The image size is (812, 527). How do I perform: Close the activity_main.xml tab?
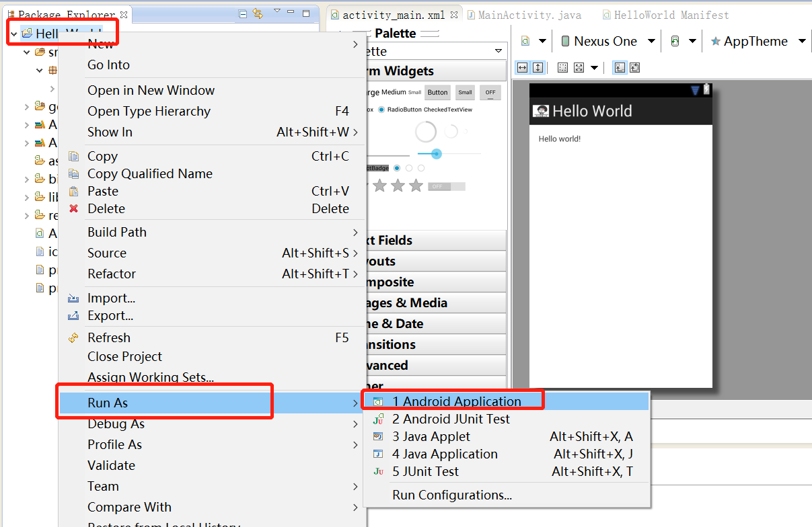click(x=453, y=14)
